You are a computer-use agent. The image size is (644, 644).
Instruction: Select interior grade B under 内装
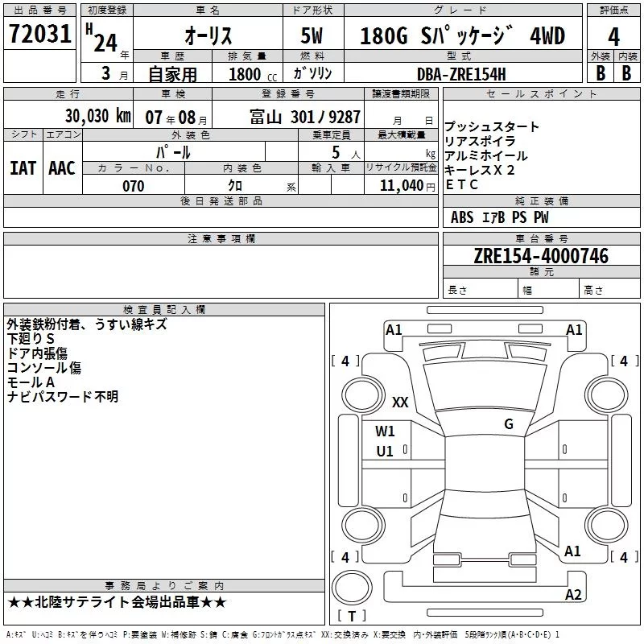(626, 73)
